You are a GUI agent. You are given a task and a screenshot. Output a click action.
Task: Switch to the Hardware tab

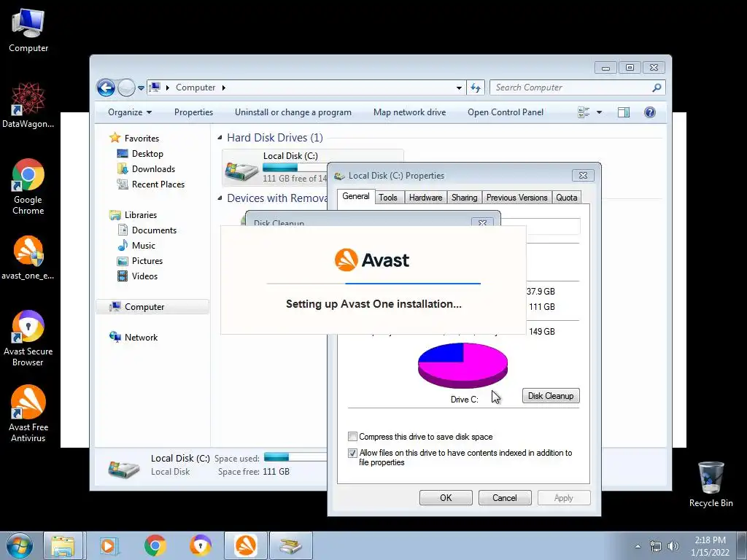tap(425, 198)
